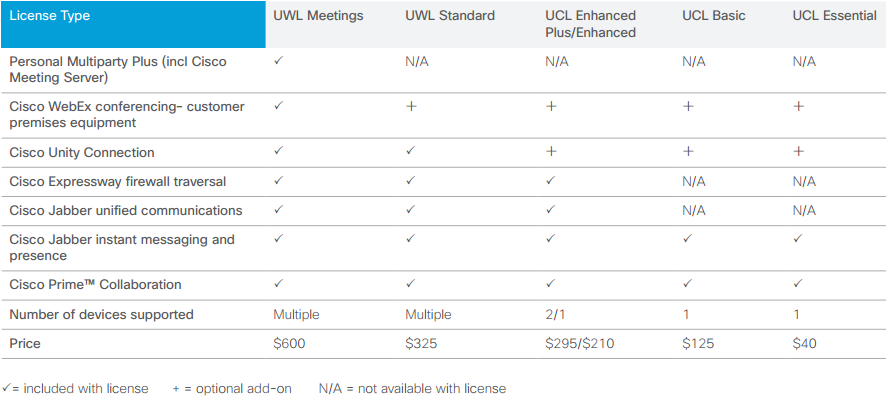
Task: Click the Number of devices supported row label
Action: pyautogui.click(x=102, y=314)
